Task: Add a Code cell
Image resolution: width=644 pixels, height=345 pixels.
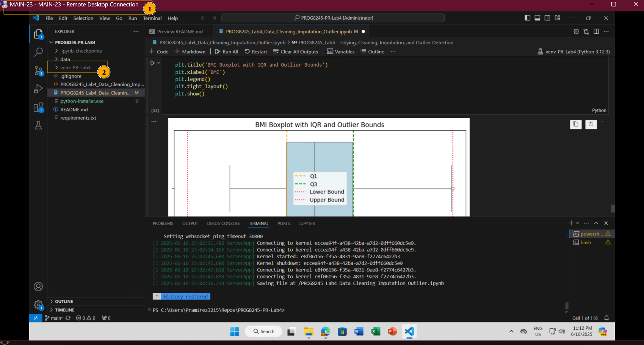Action: tap(159, 52)
